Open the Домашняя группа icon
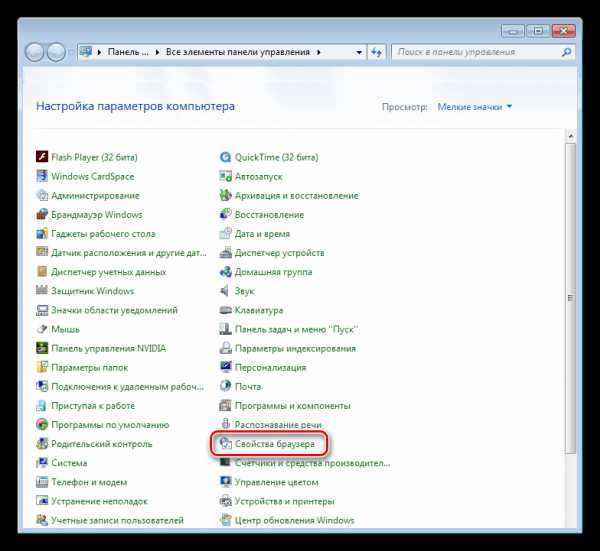The width and height of the screenshot is (600, 551). (225, 272)
